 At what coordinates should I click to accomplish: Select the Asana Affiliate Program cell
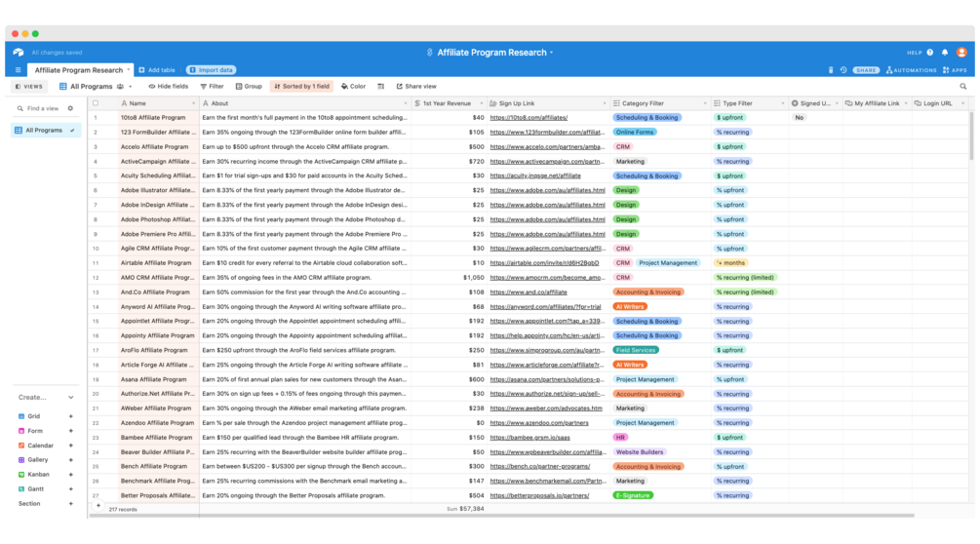[159, 379]
